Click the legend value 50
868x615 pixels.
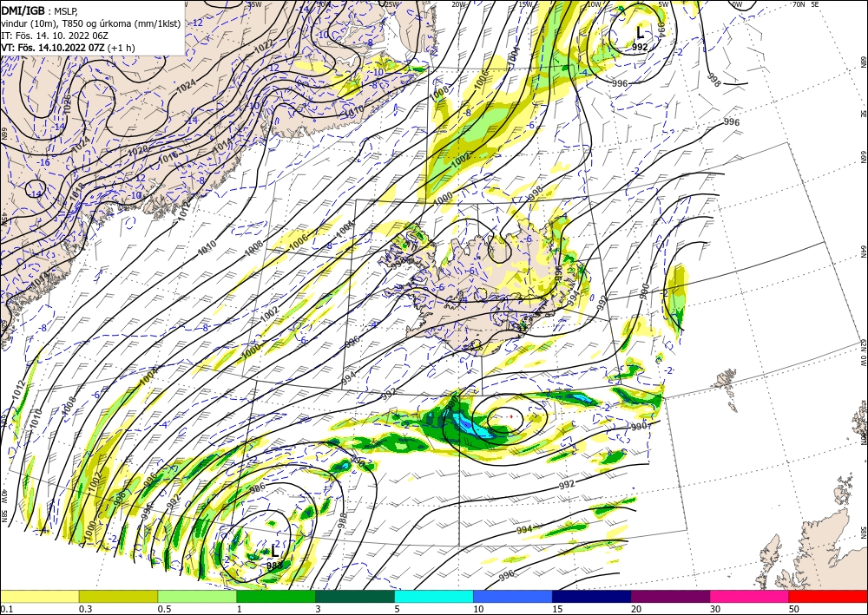794,609
